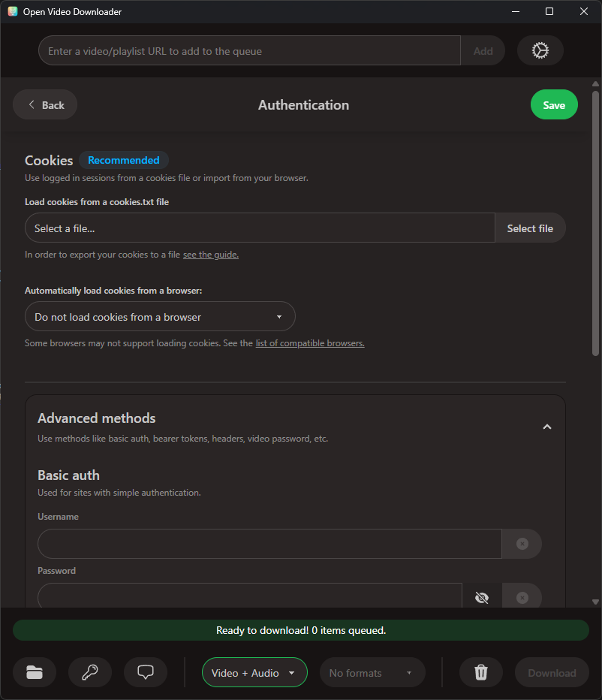This screenshot has width=602, height=700.
Task: Open the cookies export guide link
Action: click(210, 254)
